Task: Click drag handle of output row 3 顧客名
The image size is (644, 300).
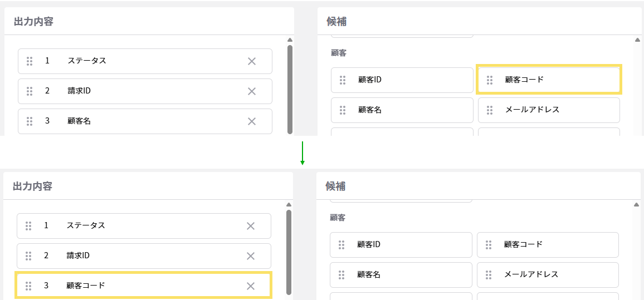Action: [30, 121]
